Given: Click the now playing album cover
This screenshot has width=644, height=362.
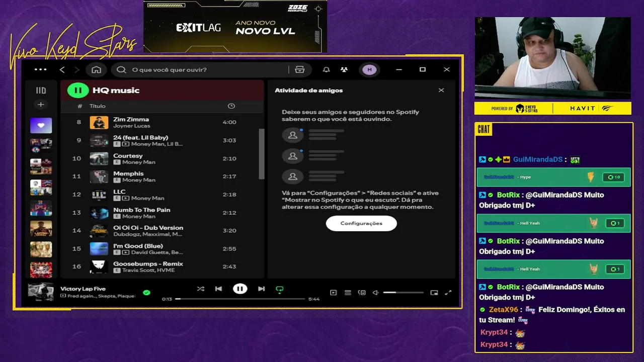Looking at the screenshot, I should (x=41, y=292).
